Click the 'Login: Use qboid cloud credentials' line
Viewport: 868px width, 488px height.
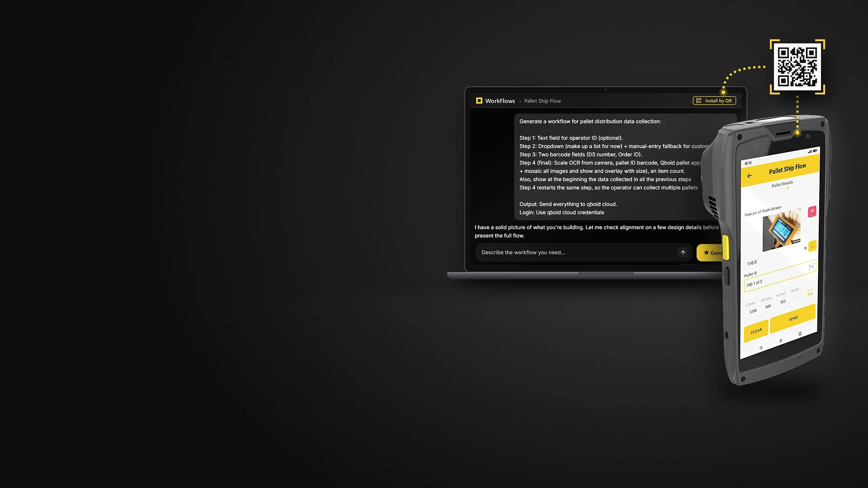561,212
